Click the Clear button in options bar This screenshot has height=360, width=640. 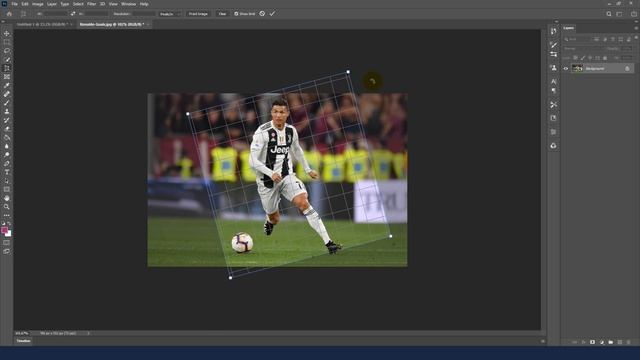222,14
